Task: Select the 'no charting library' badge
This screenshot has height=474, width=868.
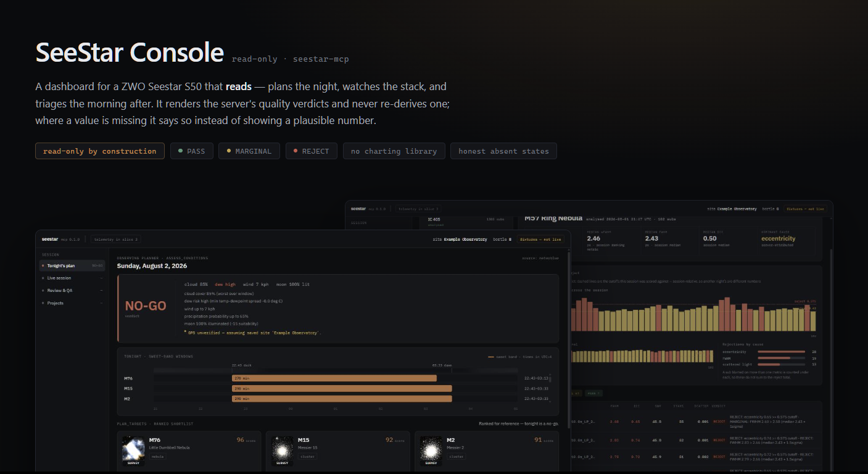Action: [x=394, y=151]
